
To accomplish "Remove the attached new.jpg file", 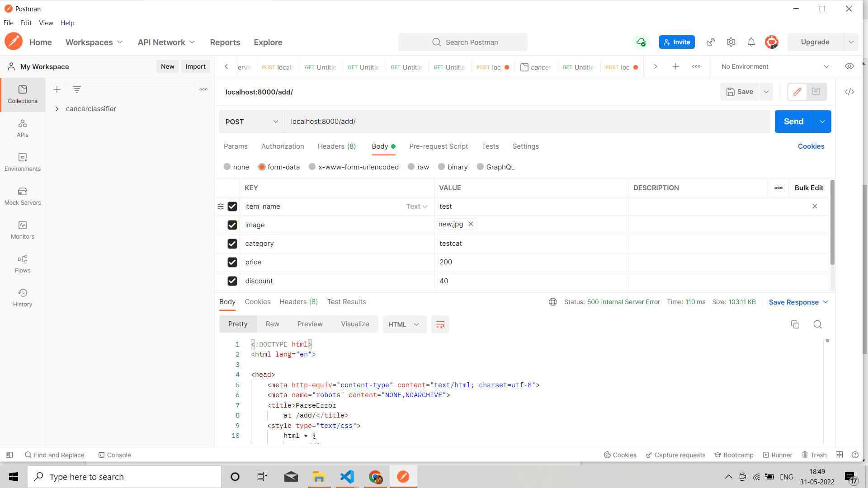I will pos(471,224).
